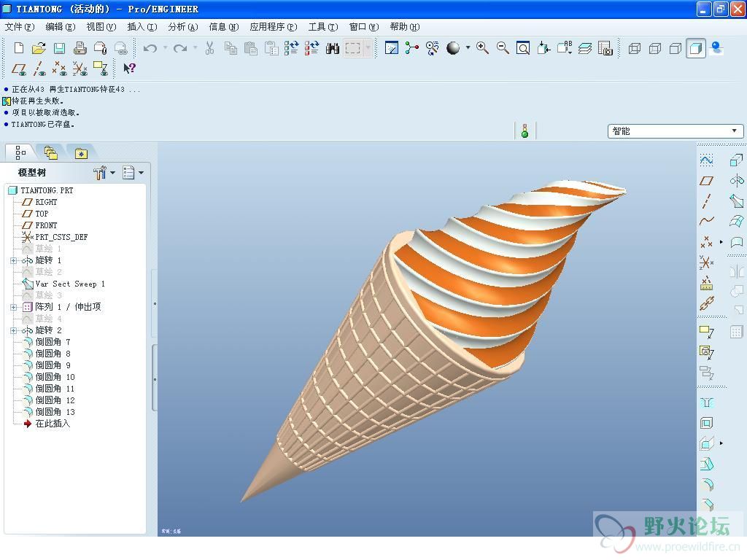This screenshot has height=560, width=747.
Task: Switch to shaded display mode
Action: pyautogui.click(x=696, y=48)
